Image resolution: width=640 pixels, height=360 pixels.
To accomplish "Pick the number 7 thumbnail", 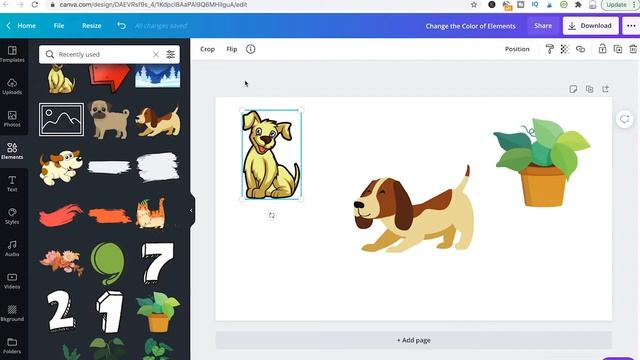I will [158, 263].
